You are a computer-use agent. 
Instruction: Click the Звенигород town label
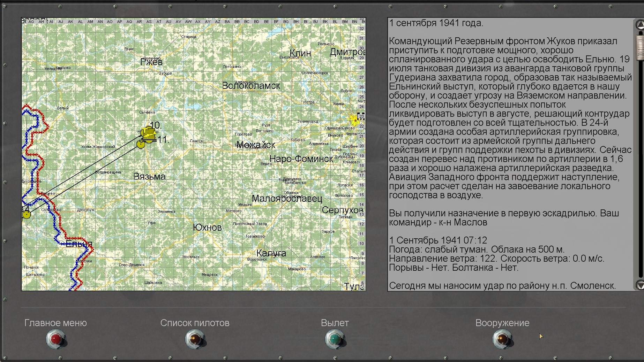pyautogui.click(x=308, y=121)
